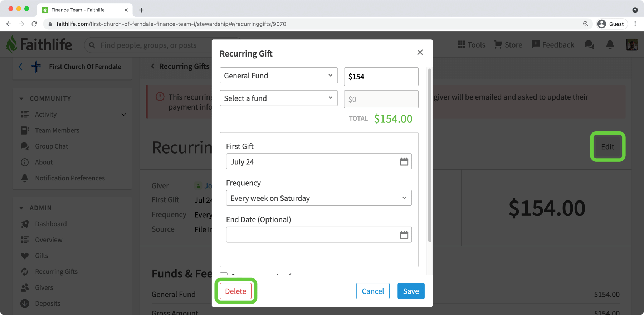Open browser zoom control
644x315 pixels.
pyautogui.click(x=586, y=24)
